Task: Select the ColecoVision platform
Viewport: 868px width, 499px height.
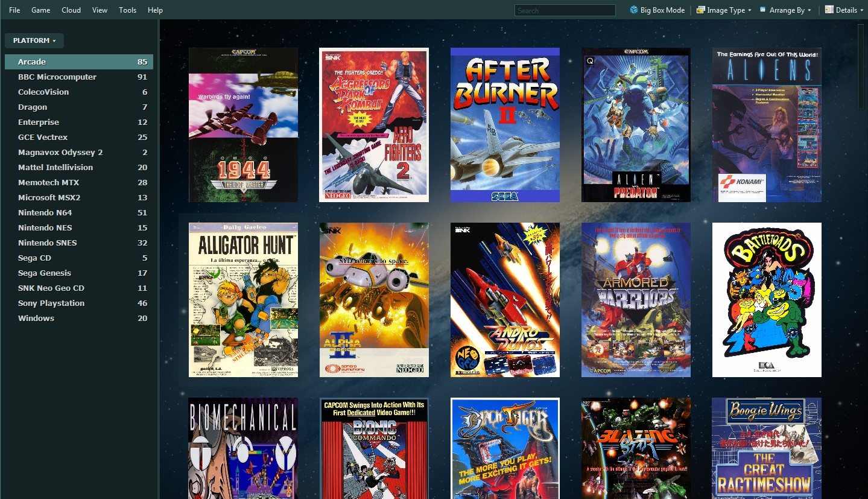Action: click(79, 92)
